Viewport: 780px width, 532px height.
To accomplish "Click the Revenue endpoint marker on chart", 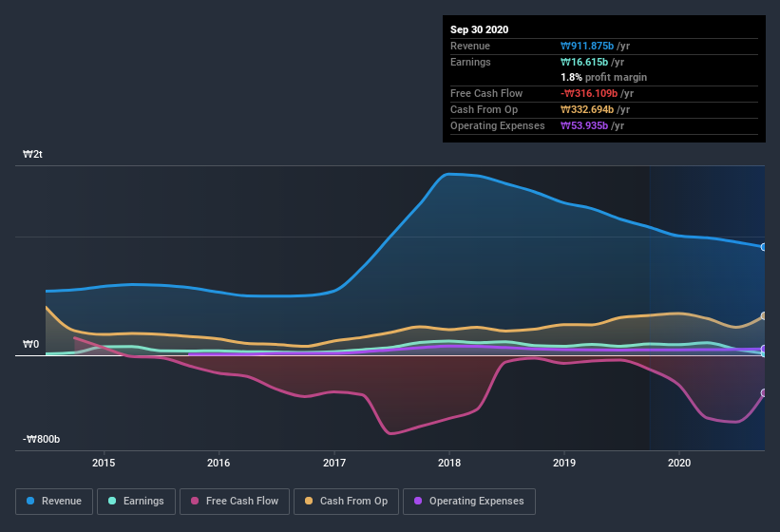I will point(764,247).
